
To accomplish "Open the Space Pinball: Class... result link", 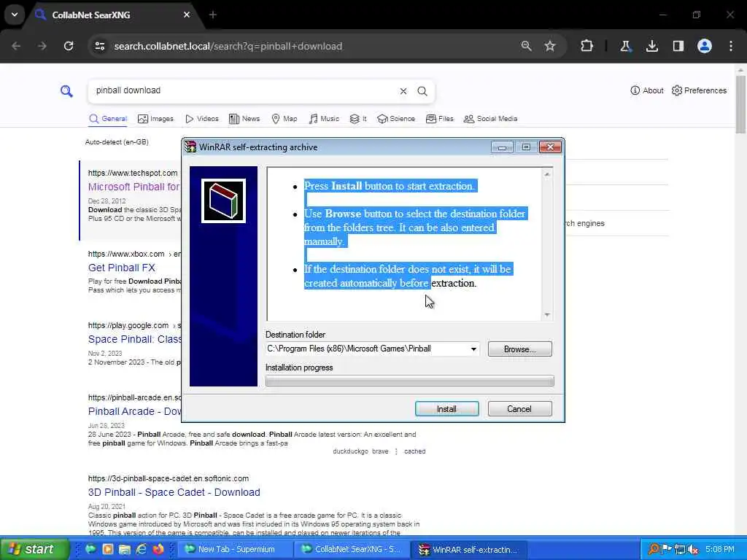I will click(x=135, y=339).
